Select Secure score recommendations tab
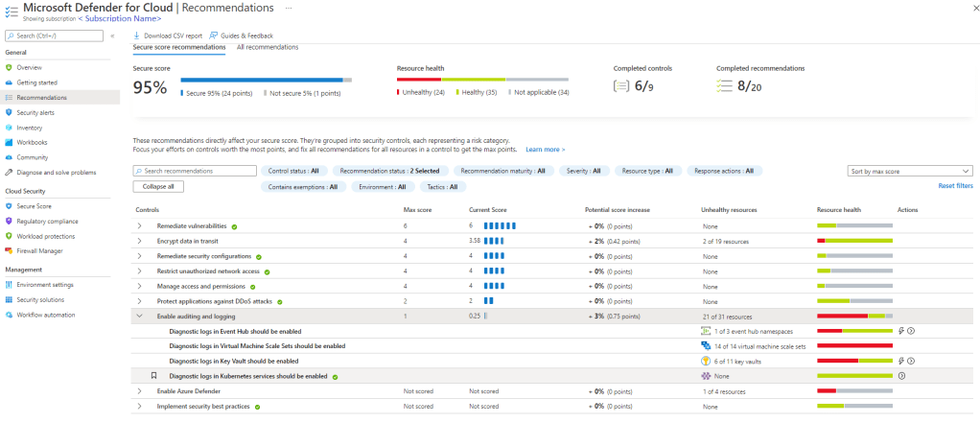Image resolution: width=980 pixels, height=423 pixels. (x=179, y=47)
